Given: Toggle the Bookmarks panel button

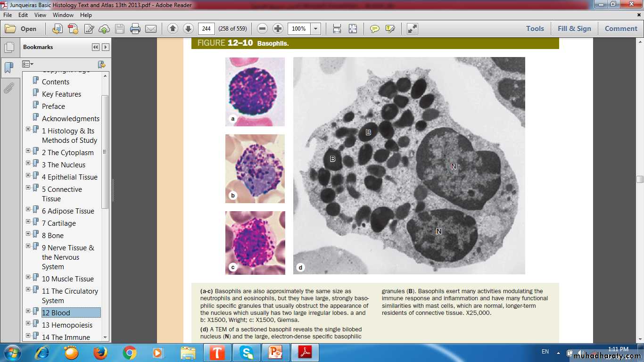Looking at the screenshot, I should (x=8, y=68).
